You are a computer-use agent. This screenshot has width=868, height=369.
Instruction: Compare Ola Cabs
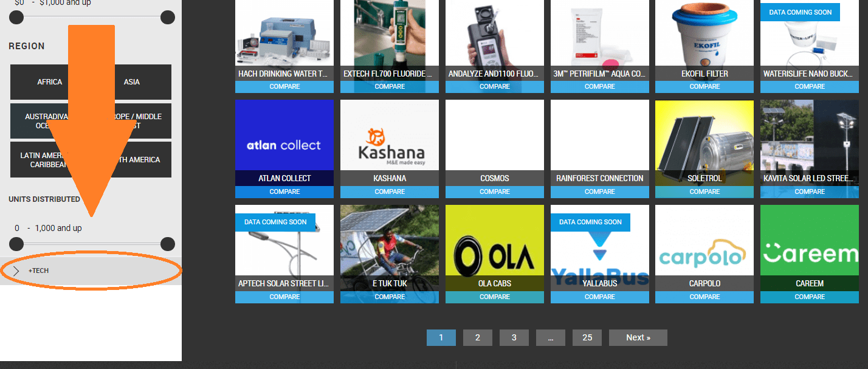tap(495, 297)
